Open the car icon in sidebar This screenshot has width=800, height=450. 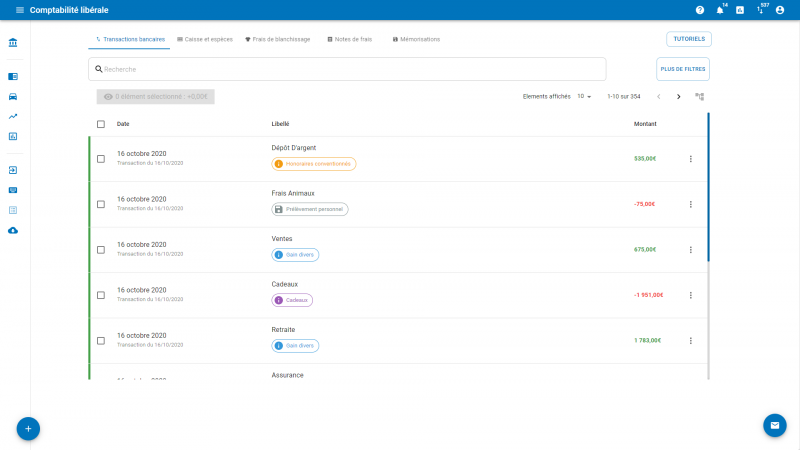point(13,96)
